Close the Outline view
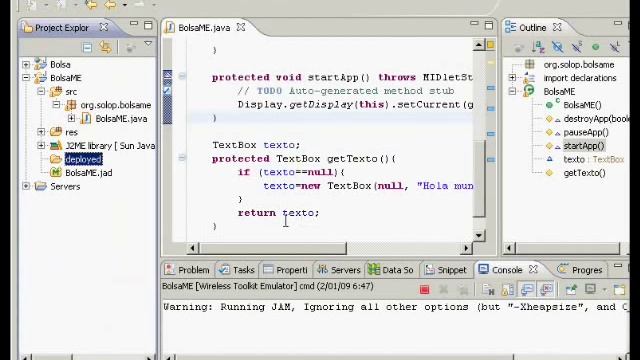Viewport: 640px width, 360px height. point(557,27)
